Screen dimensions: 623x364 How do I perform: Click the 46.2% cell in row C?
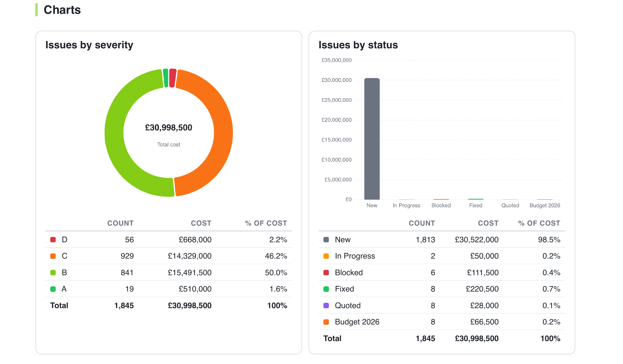pyautogui.click(x=276, y=256)
